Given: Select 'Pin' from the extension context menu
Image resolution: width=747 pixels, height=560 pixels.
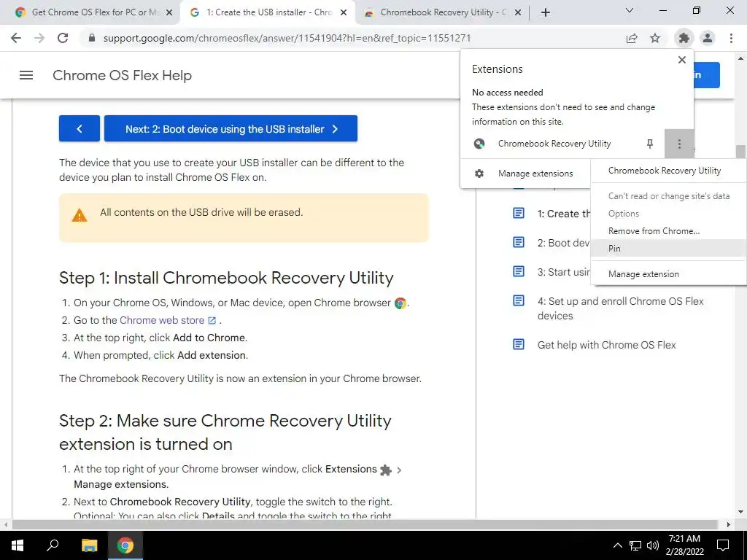Looking at the screenshot, I should 668,249.
